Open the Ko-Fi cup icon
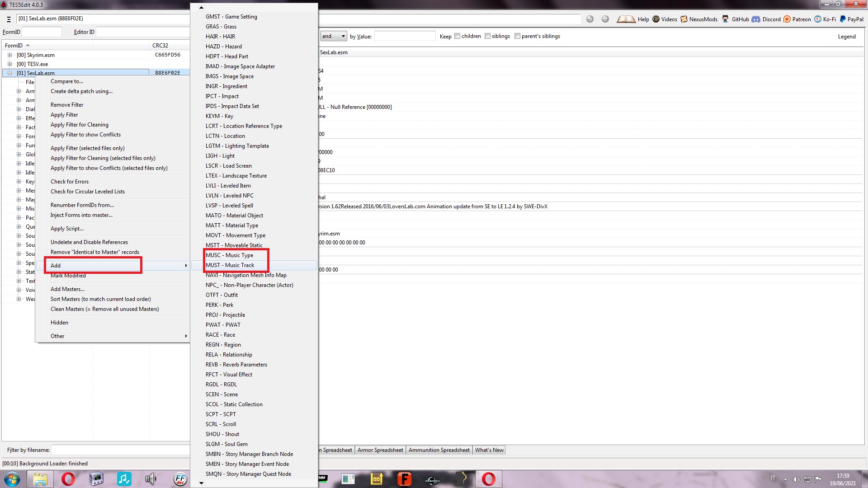868x488 pixels. [x=818, y=19]
